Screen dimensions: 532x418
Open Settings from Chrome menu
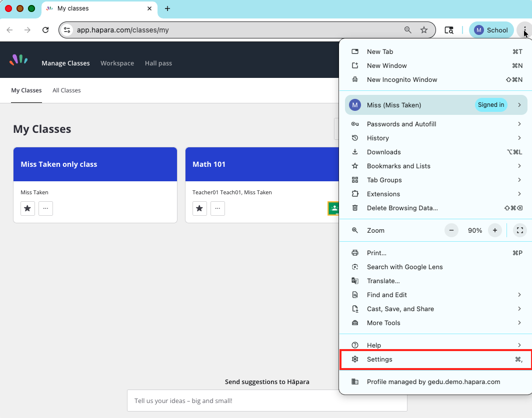coord(435,360)
